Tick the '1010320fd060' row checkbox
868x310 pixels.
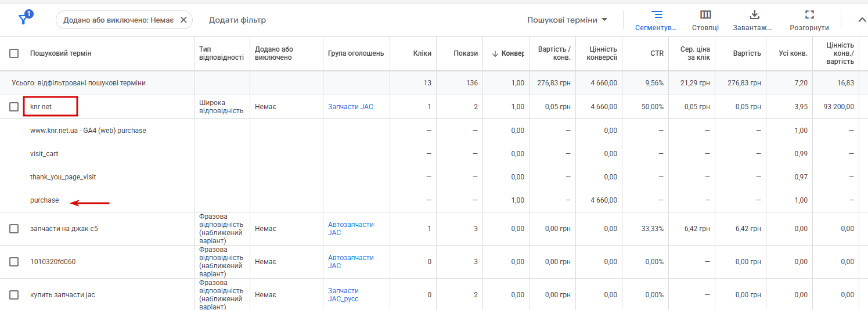click(x=14, y=262)
